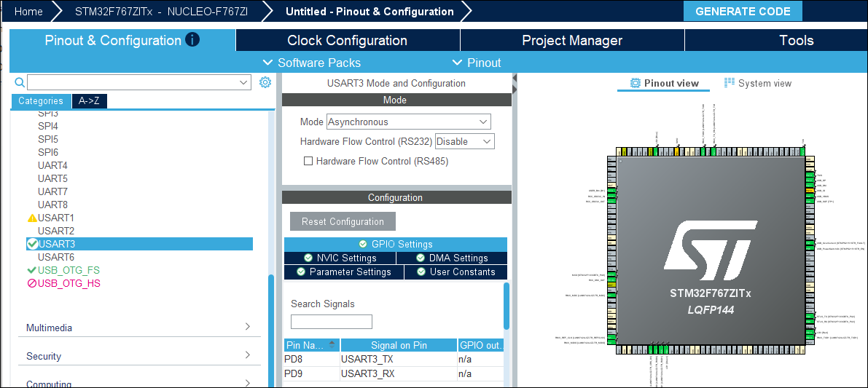Click the GENERATE CODE button
The image size is (868, 388).
coord(743,12)
